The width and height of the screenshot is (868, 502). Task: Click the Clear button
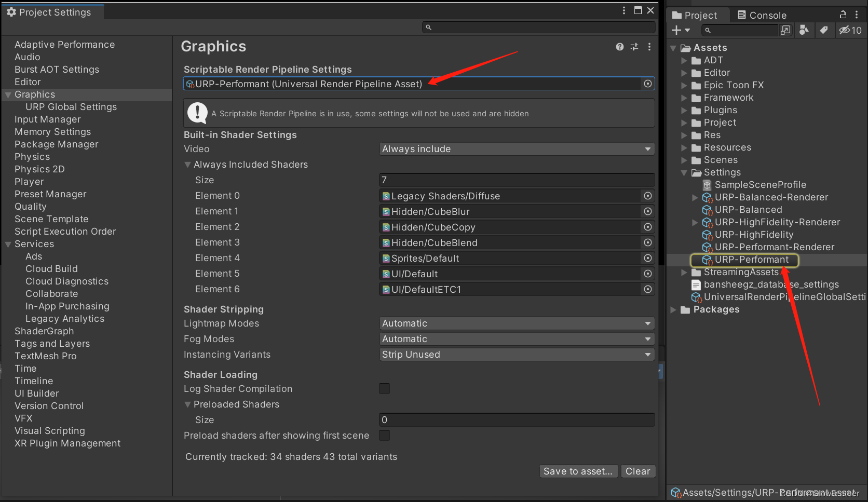(638, 471)
